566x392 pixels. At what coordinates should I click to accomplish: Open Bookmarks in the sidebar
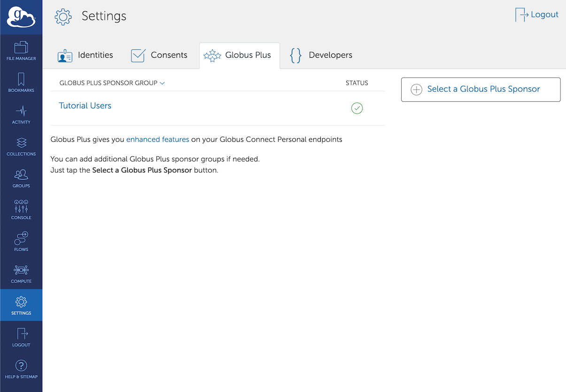[21, 83]
